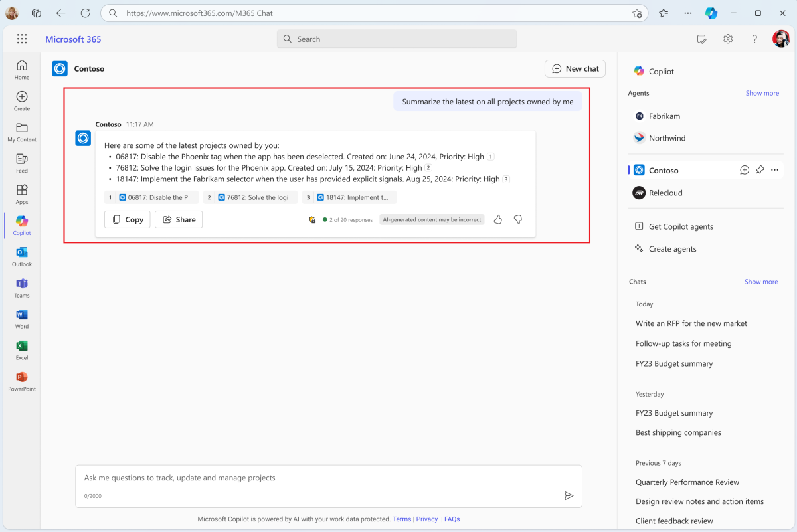The image size is (797, 532).
Task: Open Copilot sidebar icon in browser toolbar
Action: click(x=711, y=13)
